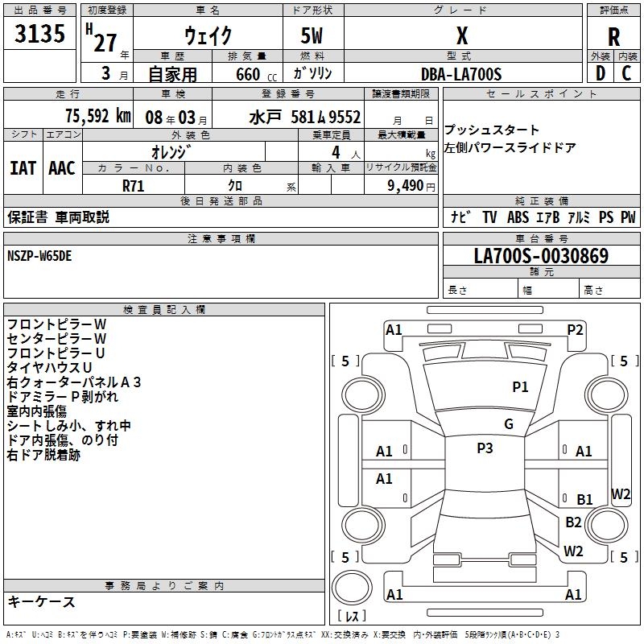This screenshot has height=644, width=644.
Task: Click inspector note タイヤハウスU
Action: pos(49,368)
